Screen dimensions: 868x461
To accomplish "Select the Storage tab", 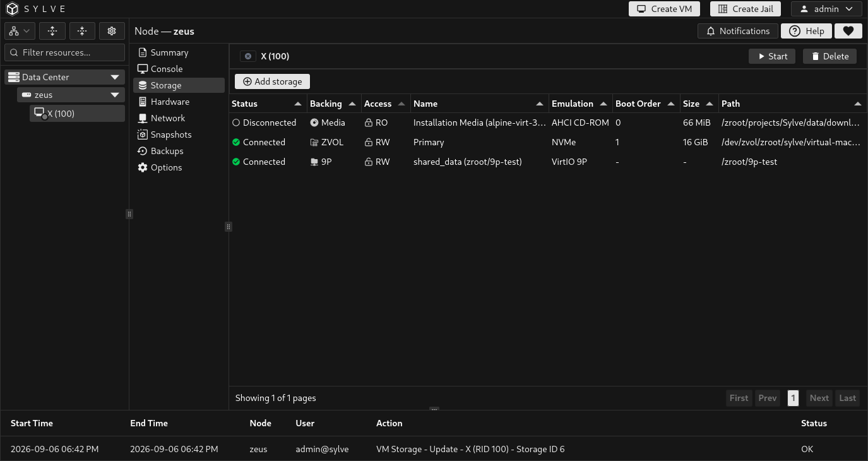I will click(x=179, y=85).
